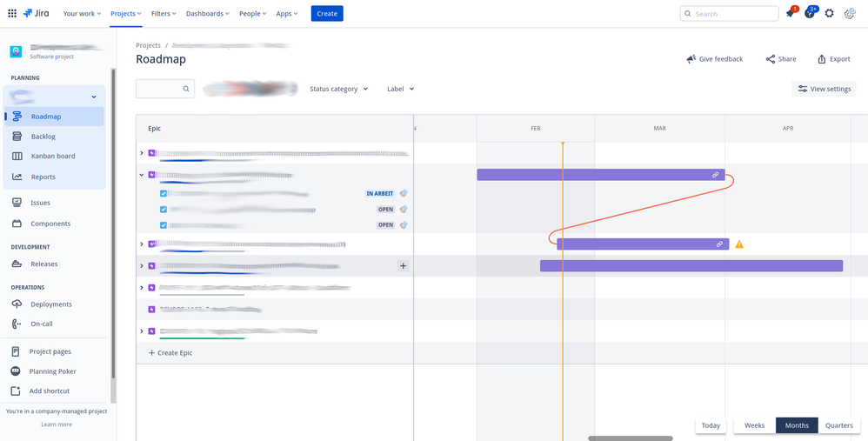The width and height of the screenshot is (868, 441).
Task: Click the Learn more link
Action: (x=57, y=424)
